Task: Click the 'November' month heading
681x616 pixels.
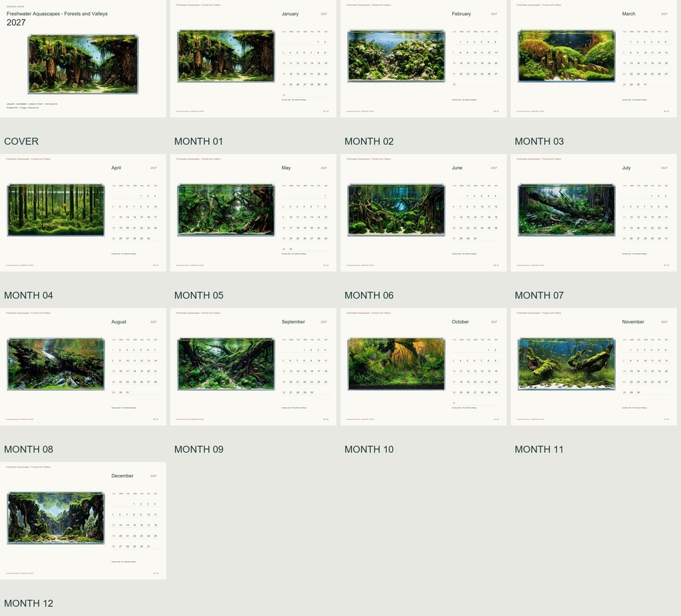Action: tap(633, 322)
